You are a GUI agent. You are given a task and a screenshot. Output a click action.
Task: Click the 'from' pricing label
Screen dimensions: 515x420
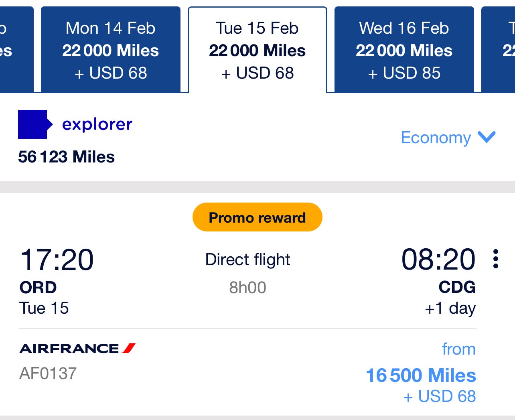click(x=458, y=349)
